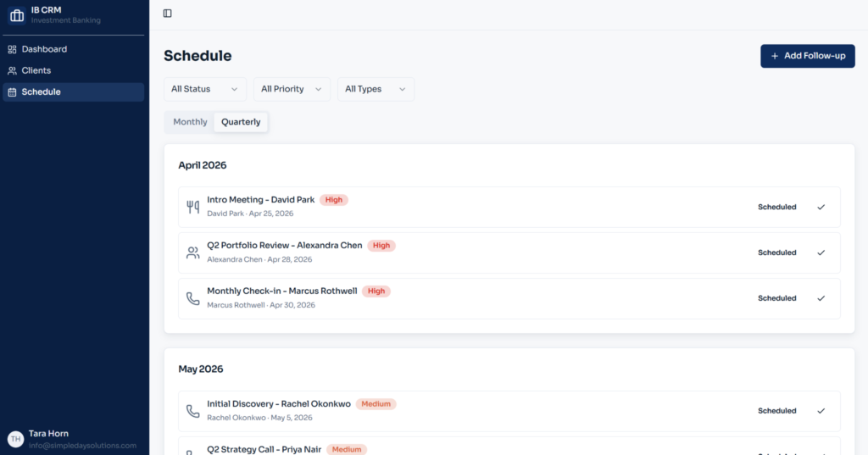
Task: Click the info@simpledaysolutions.com email text
Action: click(82, 446)
